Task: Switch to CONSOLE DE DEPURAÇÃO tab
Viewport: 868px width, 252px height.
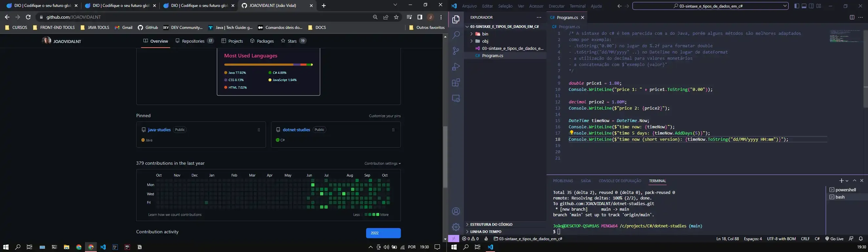Action: [x=620, y=181]
